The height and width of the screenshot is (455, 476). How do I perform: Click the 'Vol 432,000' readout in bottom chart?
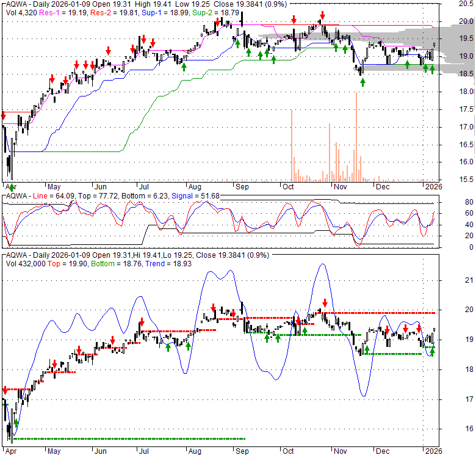[26, 264]
